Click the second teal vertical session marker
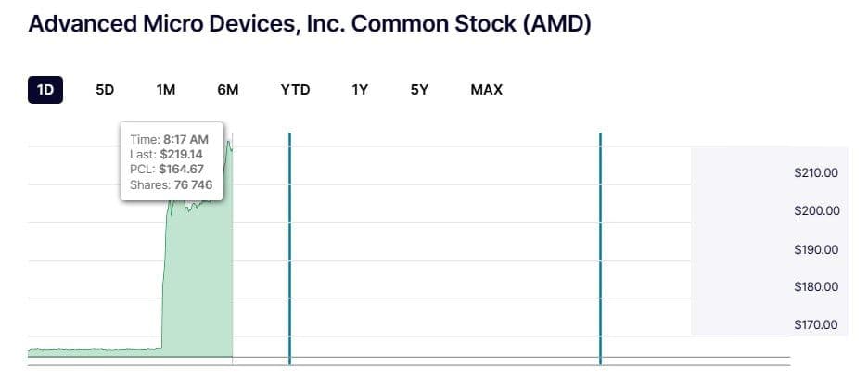The width and height of the screenshot is (868, 380). click(x=601, y=248)
